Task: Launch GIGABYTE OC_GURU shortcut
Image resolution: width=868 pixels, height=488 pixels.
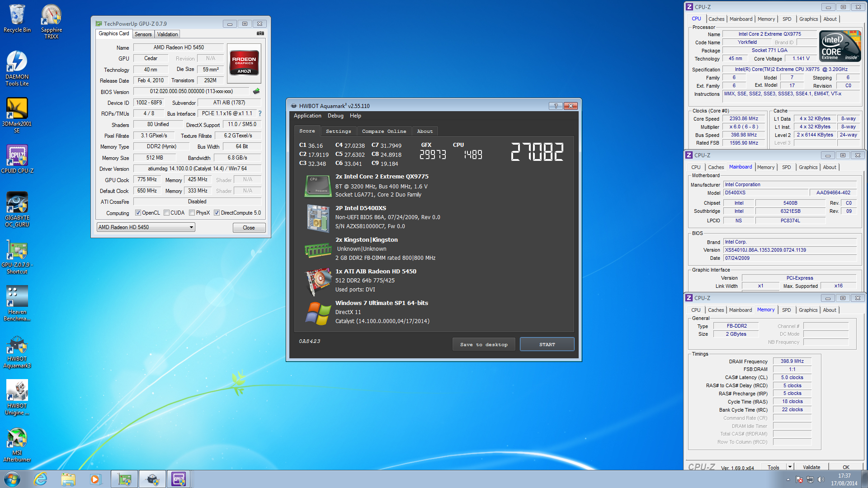Action: pos(17,209)
